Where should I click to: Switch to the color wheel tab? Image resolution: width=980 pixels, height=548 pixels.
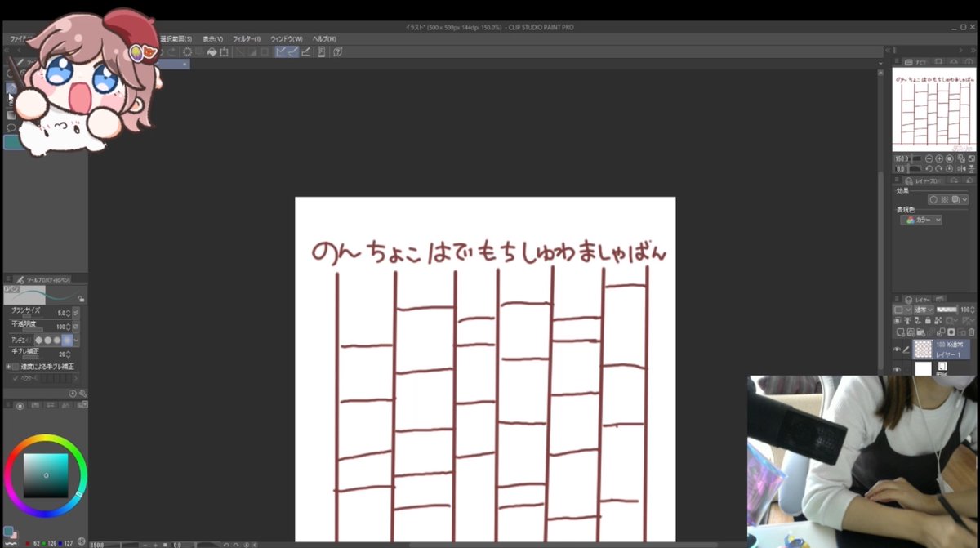pyautogui.click(x=20, y=406)
